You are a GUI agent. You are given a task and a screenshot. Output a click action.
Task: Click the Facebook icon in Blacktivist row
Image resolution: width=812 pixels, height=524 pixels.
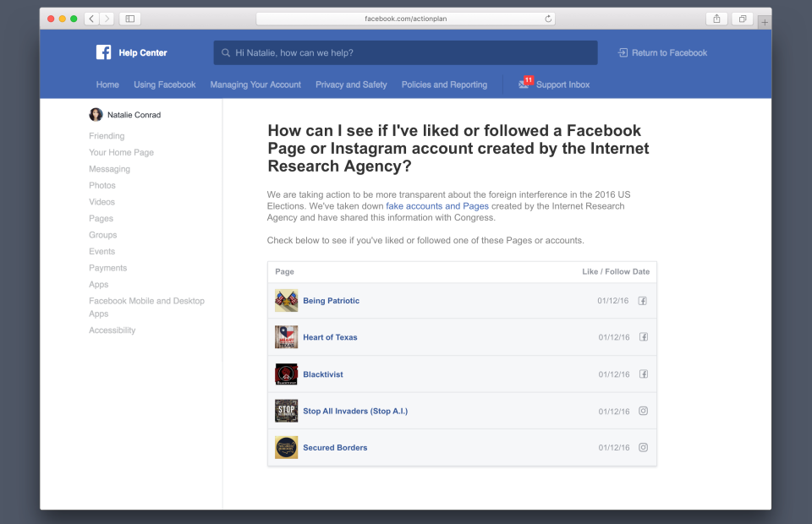[643, 374]
